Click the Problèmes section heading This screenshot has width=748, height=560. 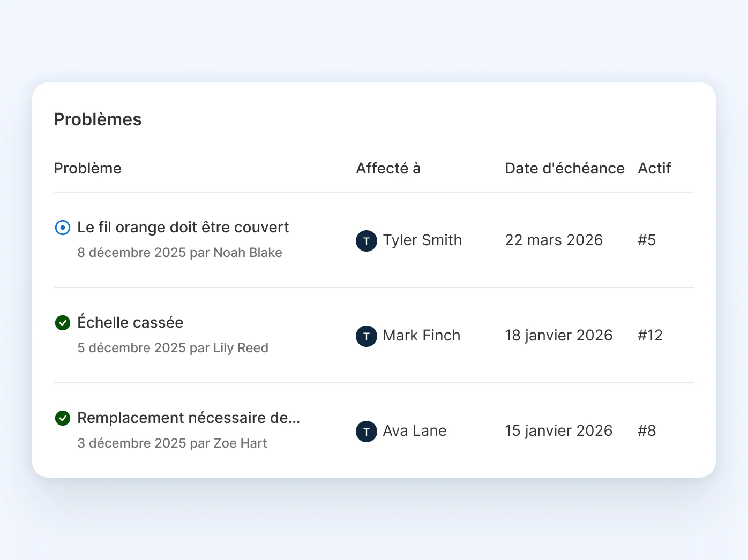(97, 119)
